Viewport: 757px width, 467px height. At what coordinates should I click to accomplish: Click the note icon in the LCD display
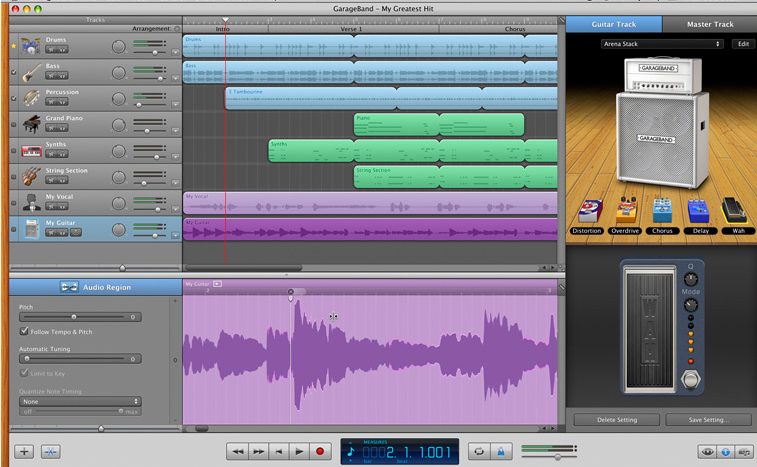point(351,452)
